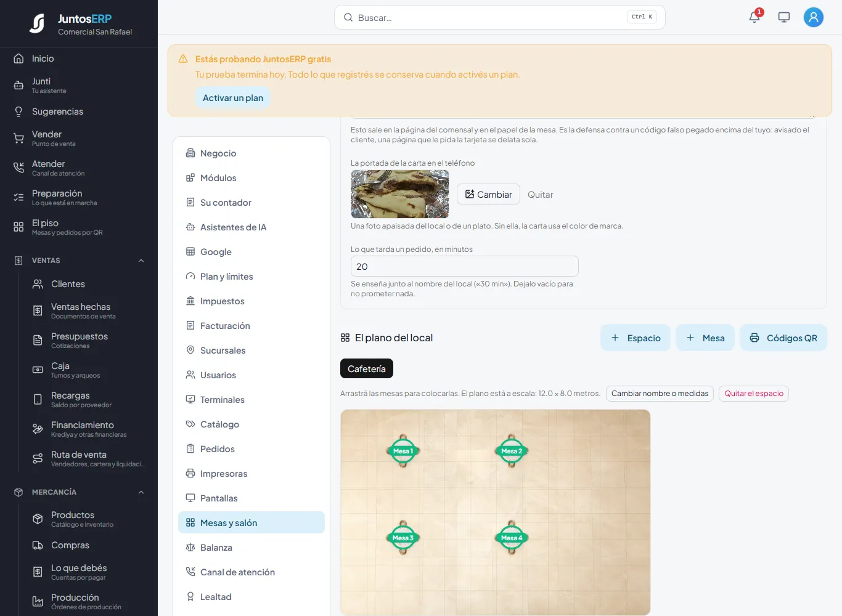
Task: Select Mesa 3 table marker on plan
Action: pyautogui.click(x=403, y=538)
